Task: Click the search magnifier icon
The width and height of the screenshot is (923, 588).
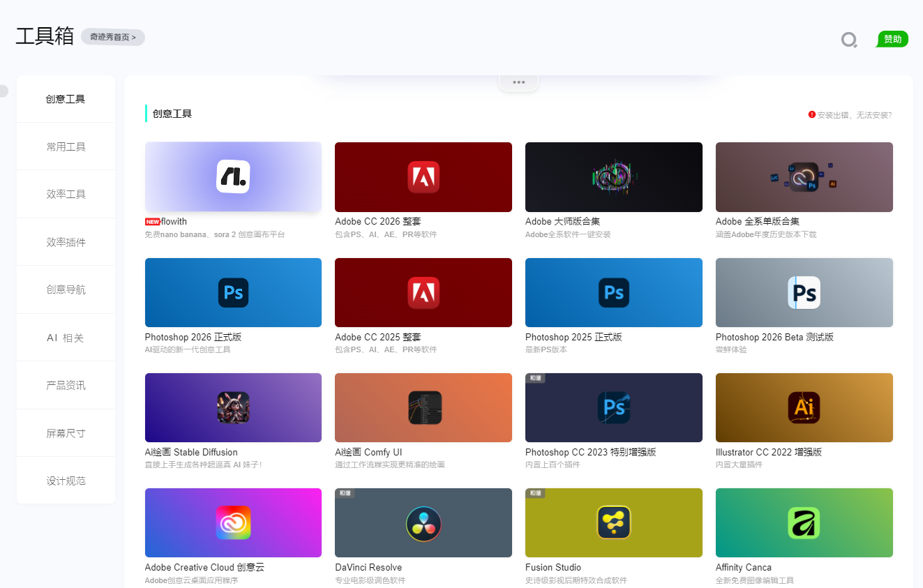Action: tap(849, 40)
